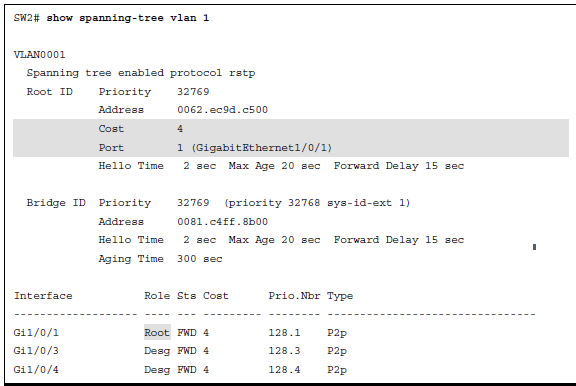
Task: Click the 128.3 port priority value
Action: pos(284,351)
